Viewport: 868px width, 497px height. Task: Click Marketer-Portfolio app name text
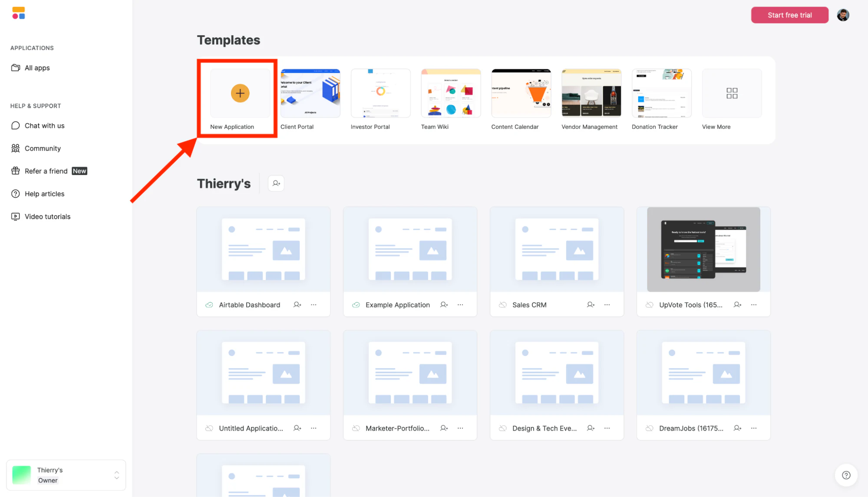point(397,428)
